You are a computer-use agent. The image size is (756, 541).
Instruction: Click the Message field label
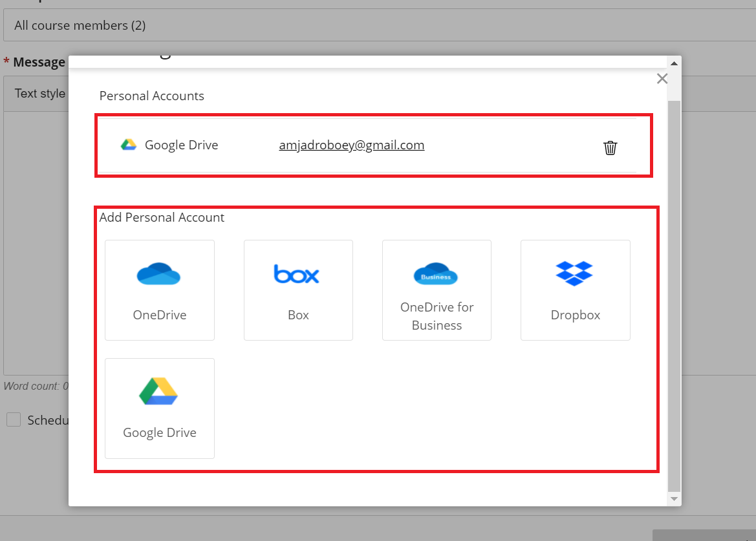pyautogui.click(x=39, y=62)
